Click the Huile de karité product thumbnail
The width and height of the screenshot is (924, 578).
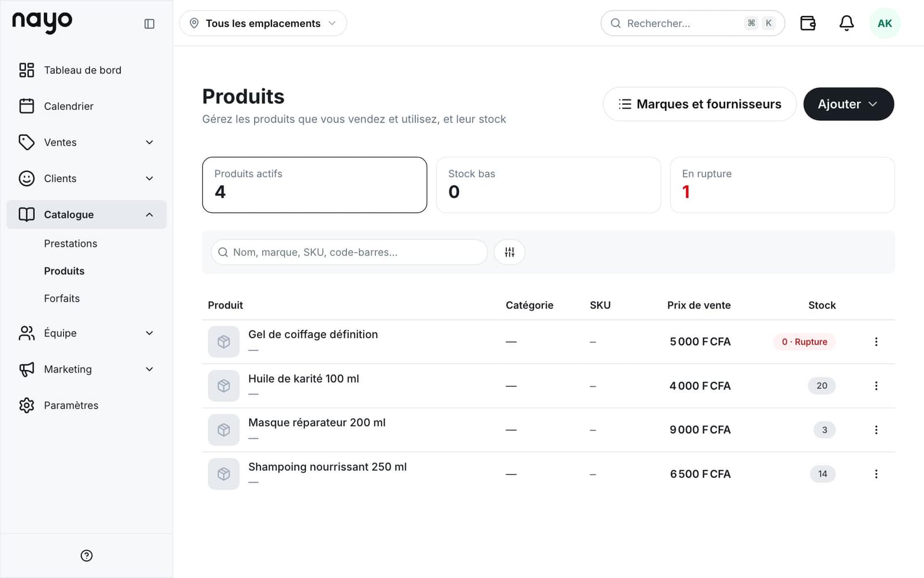(223, 386)
